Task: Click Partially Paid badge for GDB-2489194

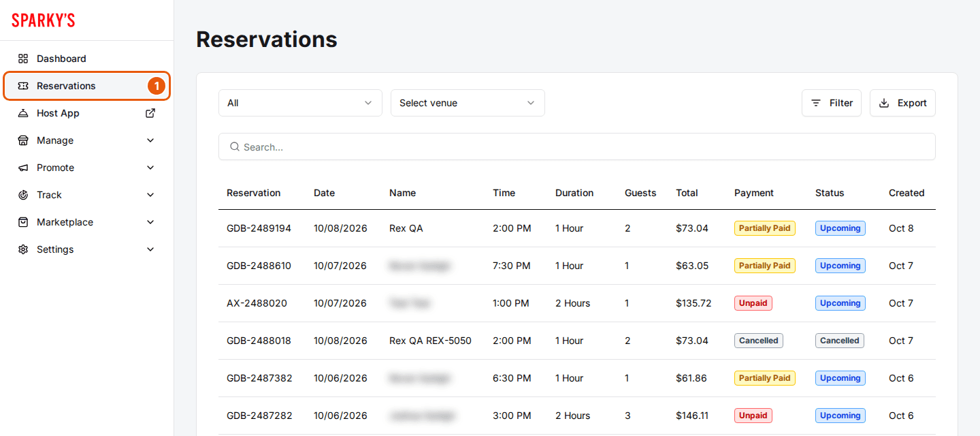Action: pyautogui.click(x=765, y=228)
